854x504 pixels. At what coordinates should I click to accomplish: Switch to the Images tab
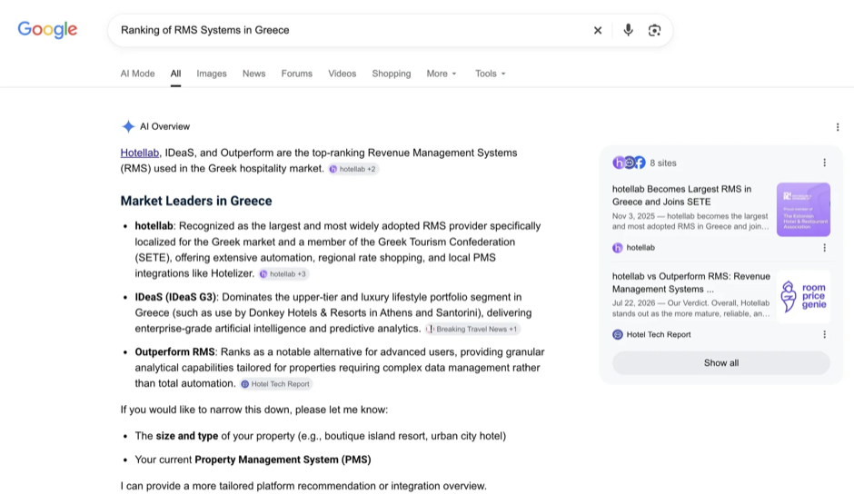tap(212, 74)
